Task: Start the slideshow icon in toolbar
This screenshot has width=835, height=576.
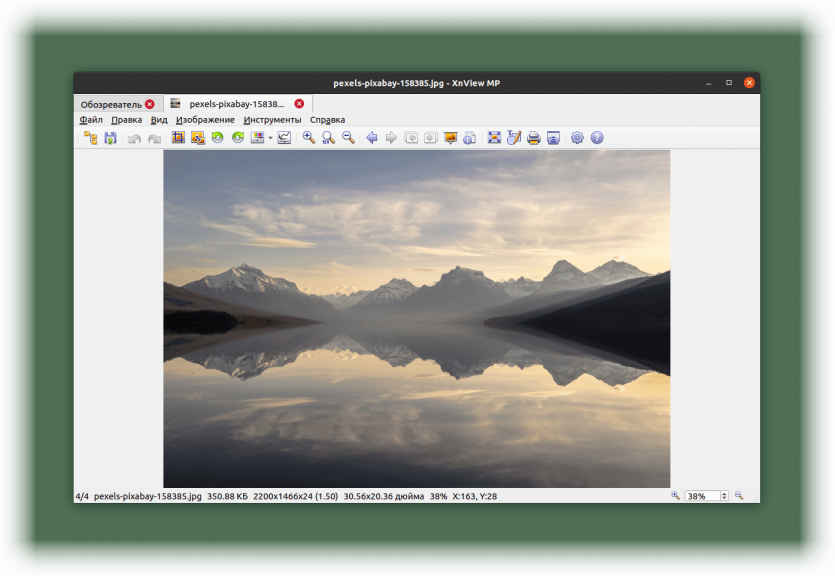Action: pyautogui.click(x=451, y=138)
